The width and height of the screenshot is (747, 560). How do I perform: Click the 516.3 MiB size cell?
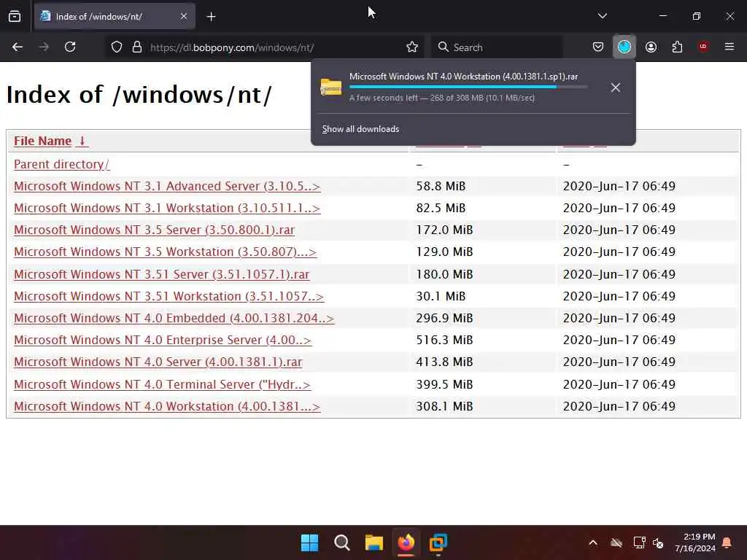point(444,340)
